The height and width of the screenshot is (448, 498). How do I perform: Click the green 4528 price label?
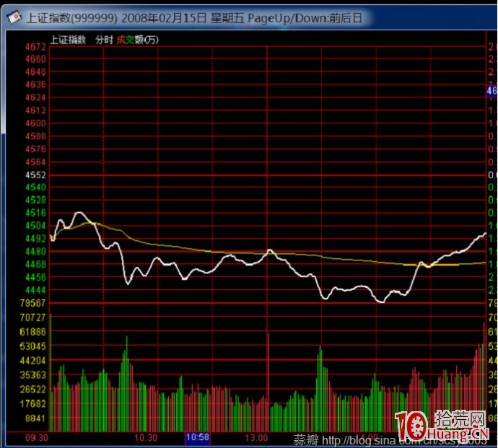tap(35, 200)
